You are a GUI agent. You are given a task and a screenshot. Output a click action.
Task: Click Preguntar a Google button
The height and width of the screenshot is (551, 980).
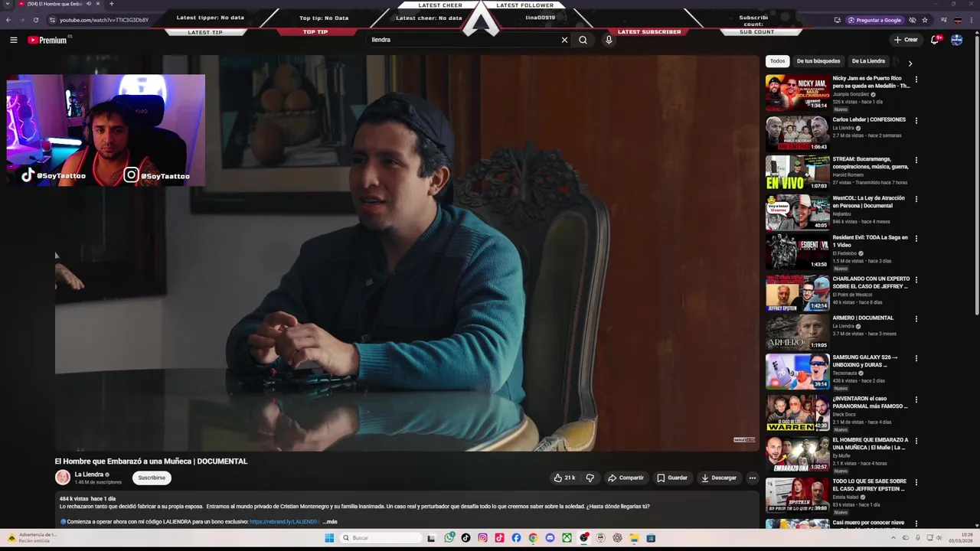[874, 20]
